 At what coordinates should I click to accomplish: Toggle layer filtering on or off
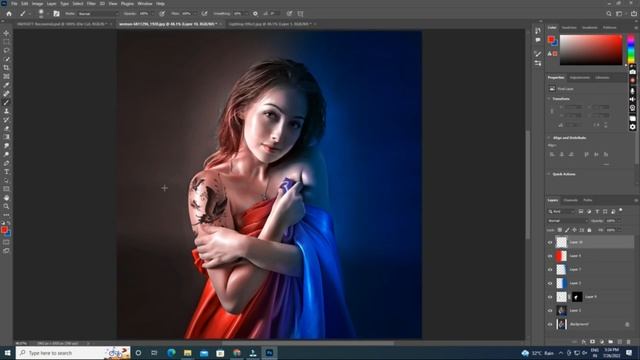click(621, 210)
